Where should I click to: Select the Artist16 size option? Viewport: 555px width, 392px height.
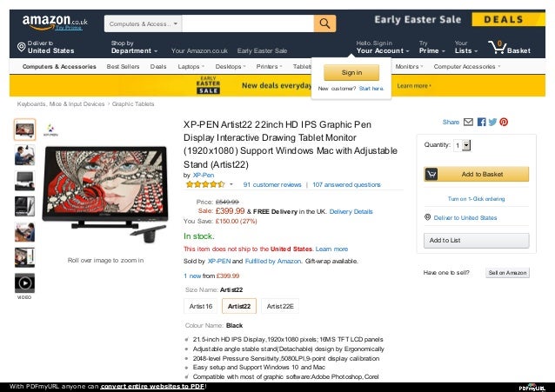pos(201,306)
